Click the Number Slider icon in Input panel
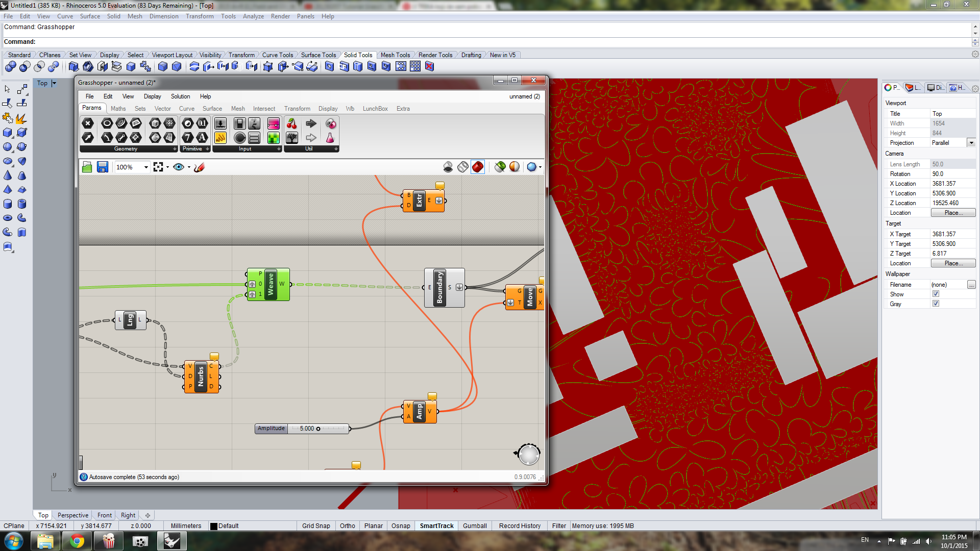The height and width of the screenshot is (551, 980). point(220,123)
